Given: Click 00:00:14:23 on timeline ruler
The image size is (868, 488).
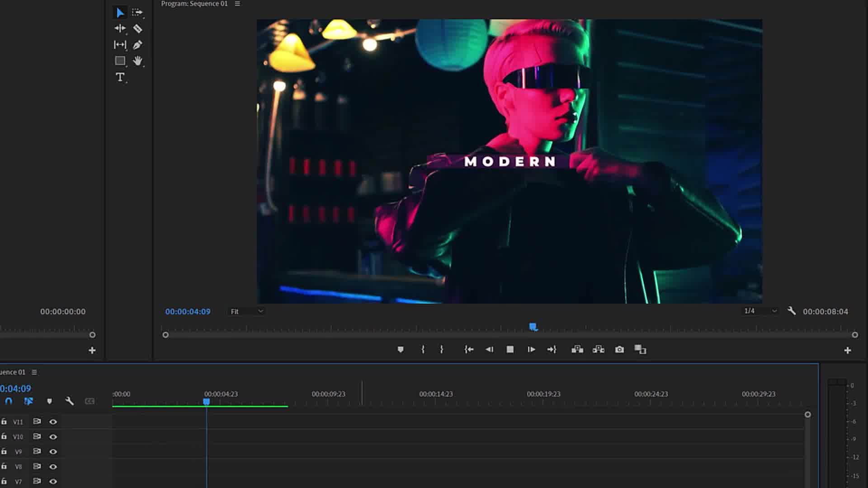Looking at the screenshot, I should (x=436, y=394).
